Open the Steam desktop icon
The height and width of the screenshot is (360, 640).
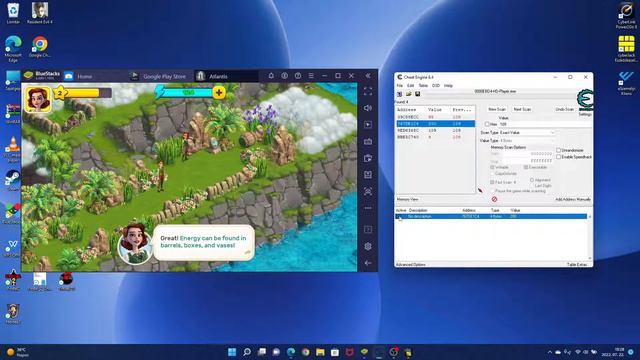click(x=13, y=181)
